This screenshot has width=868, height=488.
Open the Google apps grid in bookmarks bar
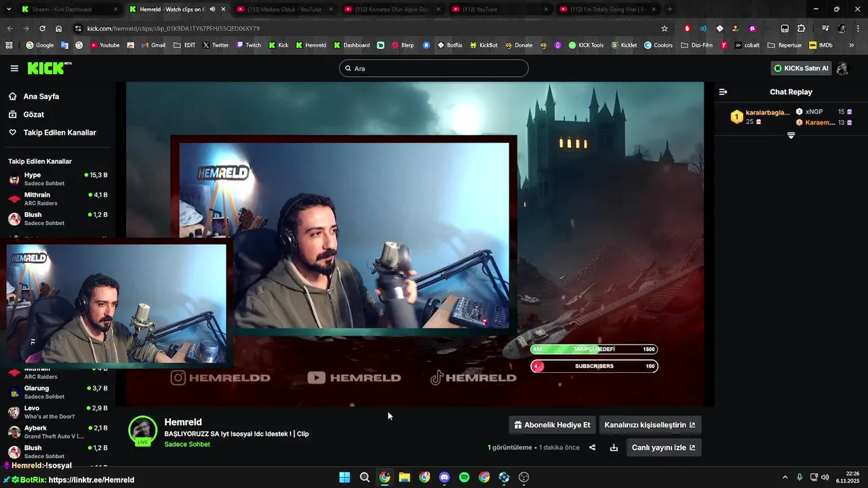9,45
